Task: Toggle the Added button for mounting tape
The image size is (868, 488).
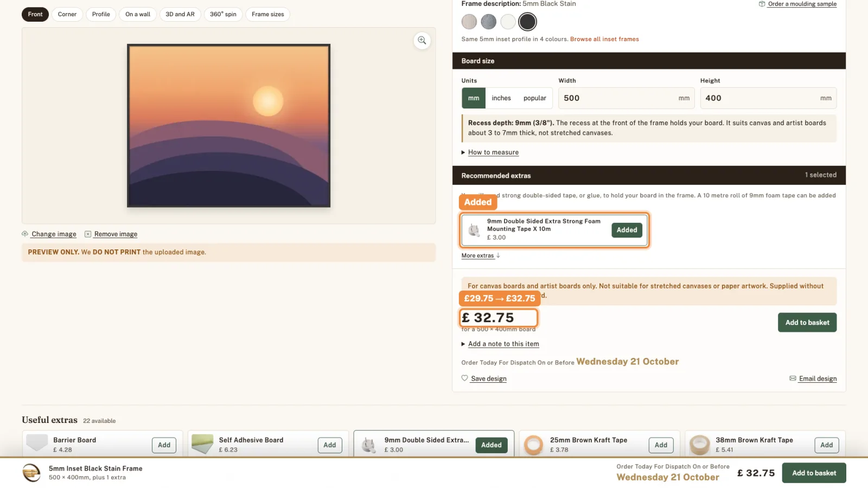Action: pos(627,230)
